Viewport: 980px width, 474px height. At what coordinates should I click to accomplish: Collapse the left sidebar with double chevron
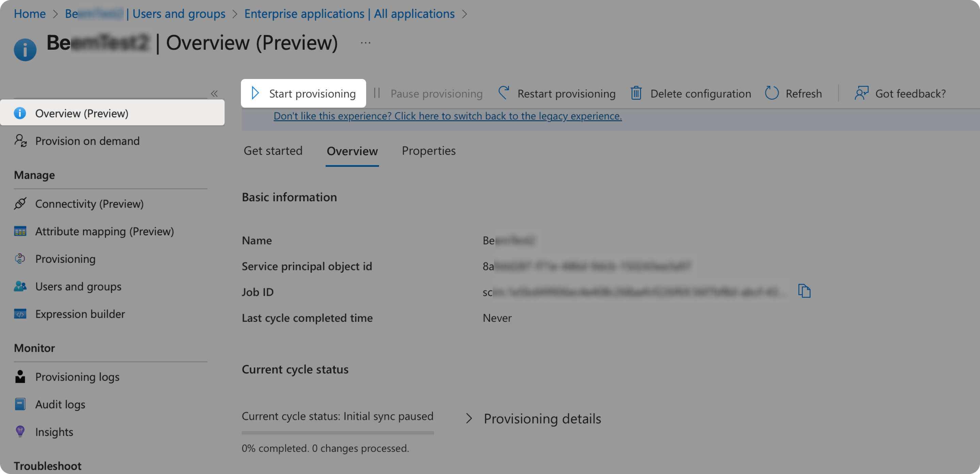point(214,93)
